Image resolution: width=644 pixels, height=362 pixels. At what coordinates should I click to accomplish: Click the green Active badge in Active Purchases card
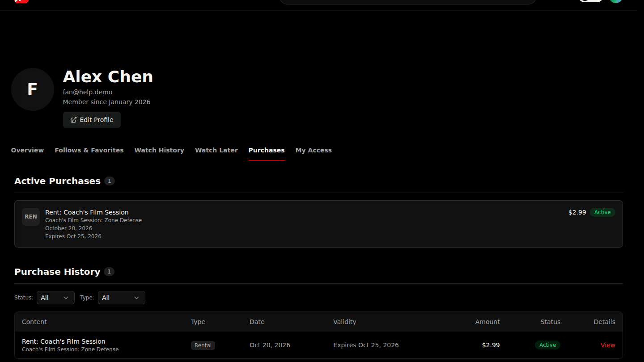click(602, 212)
